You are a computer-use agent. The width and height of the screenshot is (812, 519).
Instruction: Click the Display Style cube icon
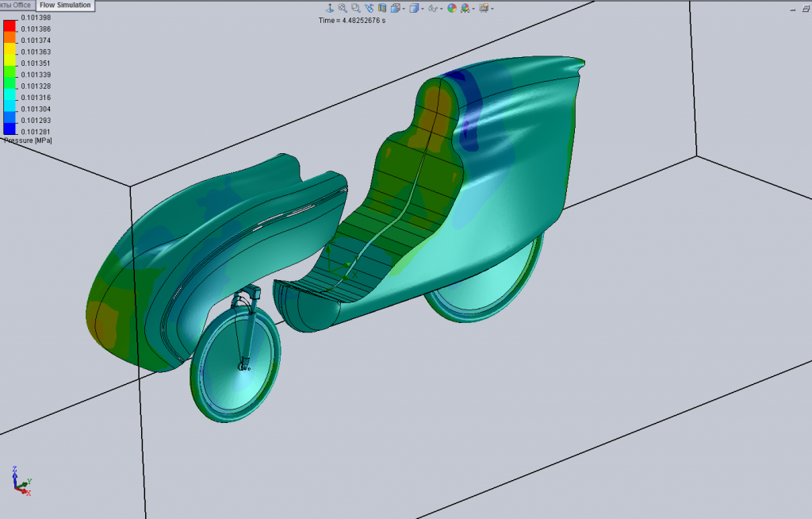tap(414, 8)
